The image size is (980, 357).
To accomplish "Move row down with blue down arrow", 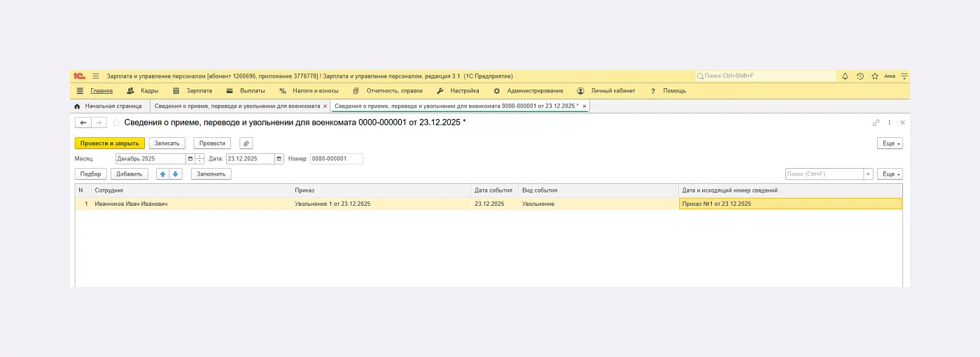I will [176, 174].
